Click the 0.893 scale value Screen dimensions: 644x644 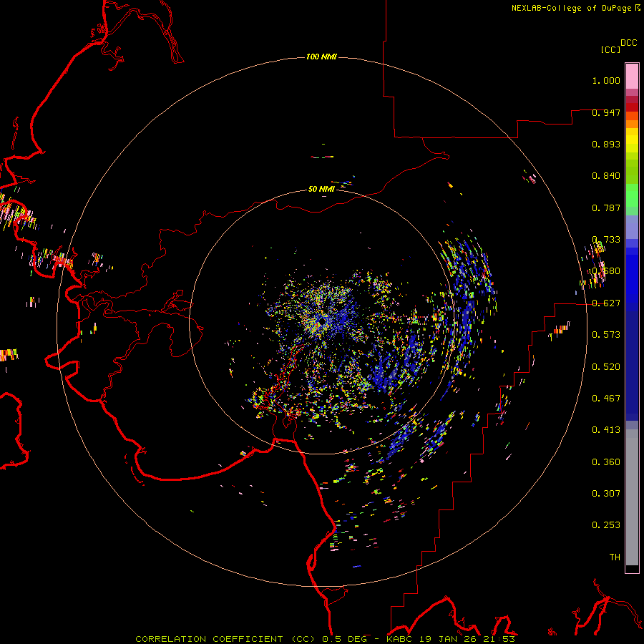tap(606, 144)
